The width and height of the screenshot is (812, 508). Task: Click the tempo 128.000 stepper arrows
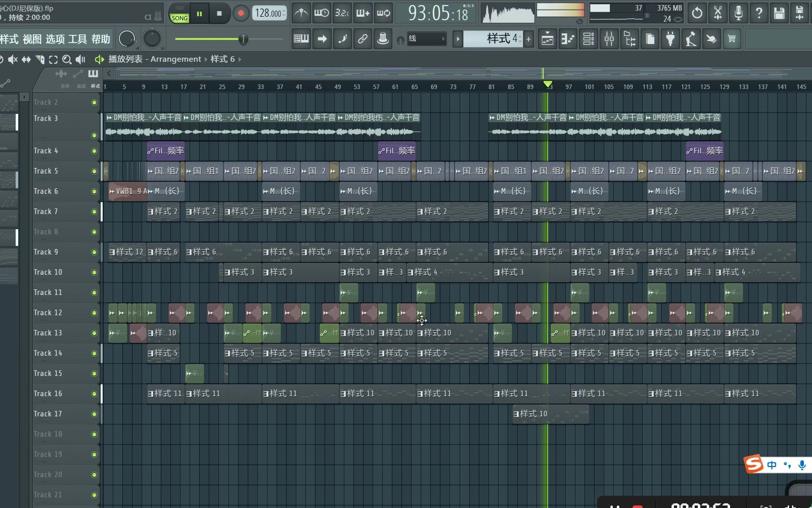pos(284,13)
